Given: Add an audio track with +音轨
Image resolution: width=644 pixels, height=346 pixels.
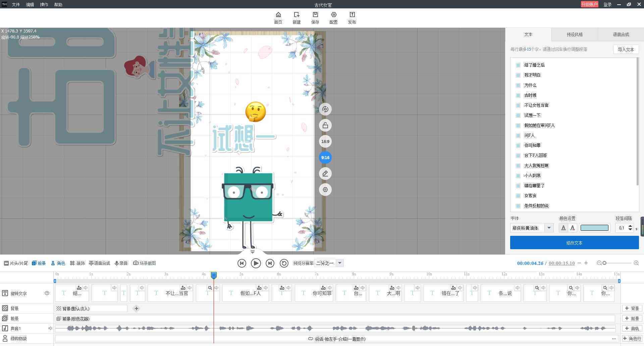Looking at the screenshot, I should [632, 329].
